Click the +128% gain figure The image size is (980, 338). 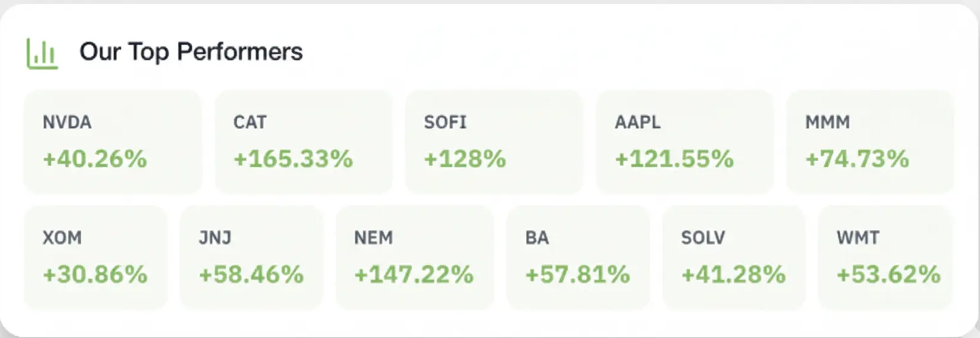point(464,159)
